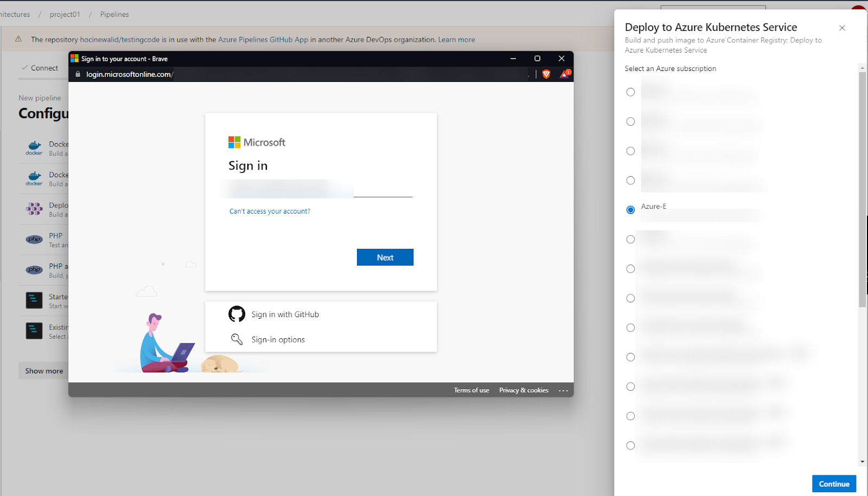Select the seventh subscription radio button
The height and width of the screenshot is (496, 868).
(630, 269)
